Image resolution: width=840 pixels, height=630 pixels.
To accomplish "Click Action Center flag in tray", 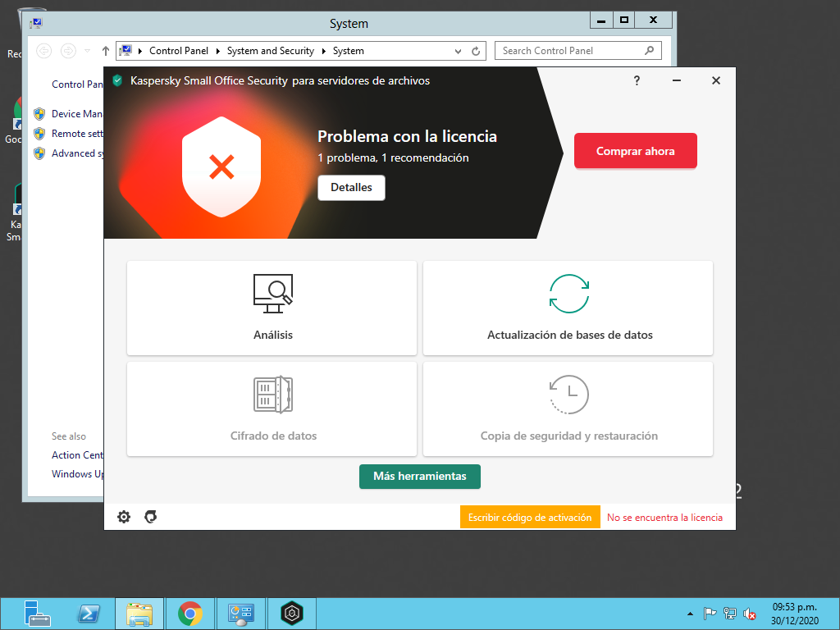I will pos(710,614).
